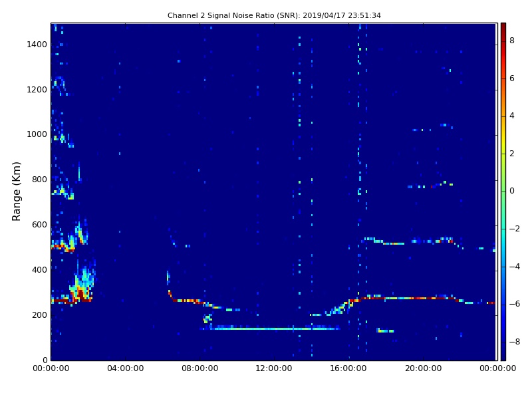Click the 1200 range tick label
Screen dimensions: 532x399
click(x=37, y=90)
